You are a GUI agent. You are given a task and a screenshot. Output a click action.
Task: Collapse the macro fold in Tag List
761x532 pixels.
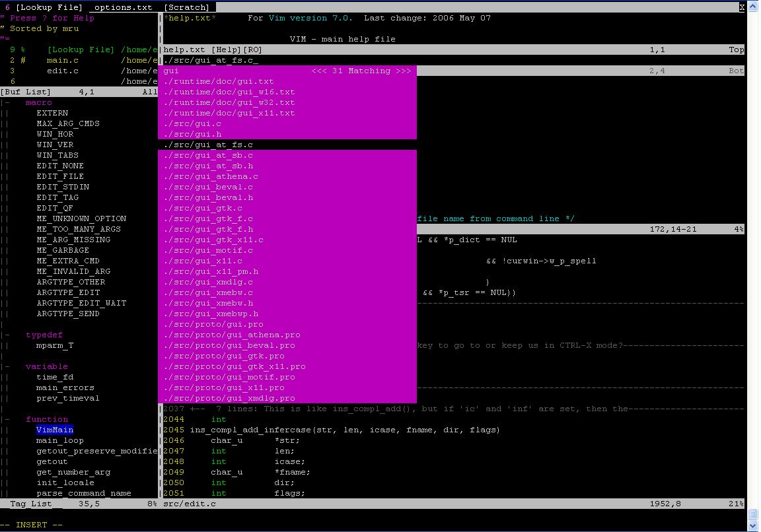pos(7,102)
